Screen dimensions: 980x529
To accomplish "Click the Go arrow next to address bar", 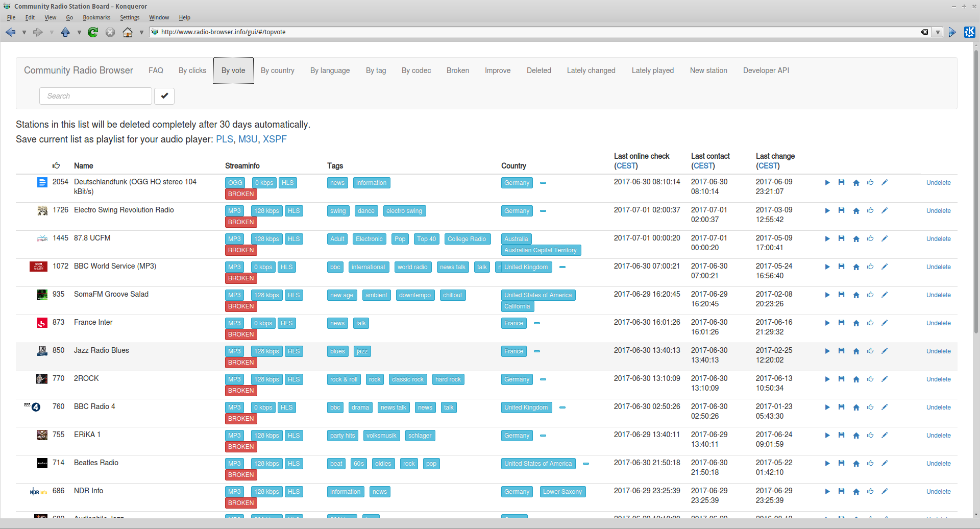I will point(952,32).
